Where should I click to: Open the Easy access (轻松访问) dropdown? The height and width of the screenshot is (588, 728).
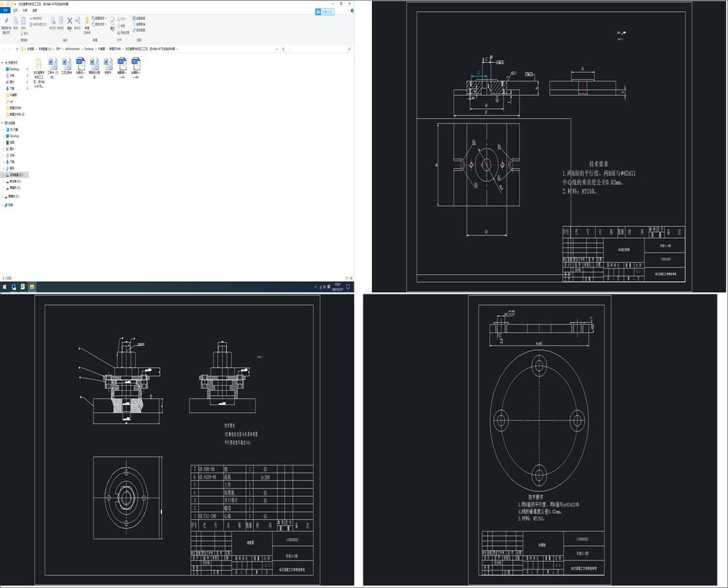tap(99, 24)
